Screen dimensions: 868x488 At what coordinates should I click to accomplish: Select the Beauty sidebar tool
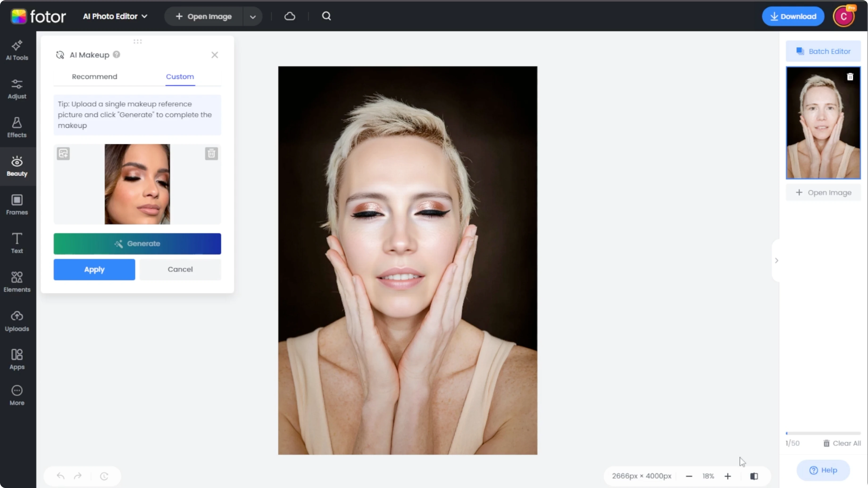pyautogui.click(x=17, y=167)
